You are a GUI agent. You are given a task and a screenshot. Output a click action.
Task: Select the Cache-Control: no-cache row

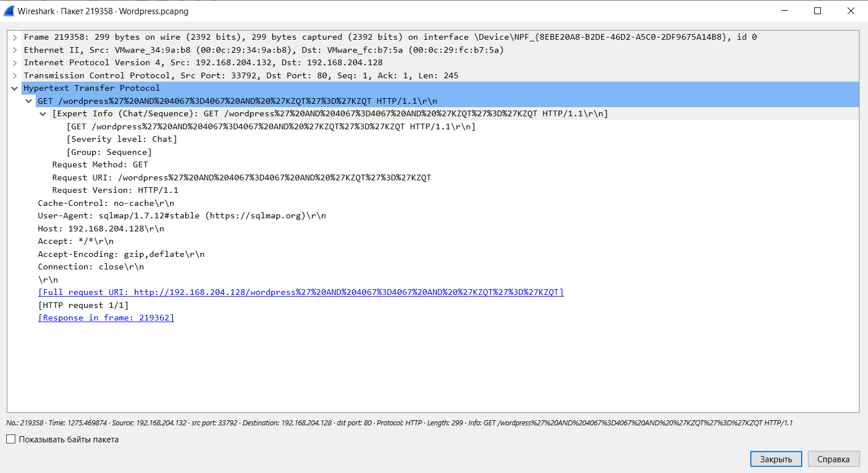click(107, 203)
